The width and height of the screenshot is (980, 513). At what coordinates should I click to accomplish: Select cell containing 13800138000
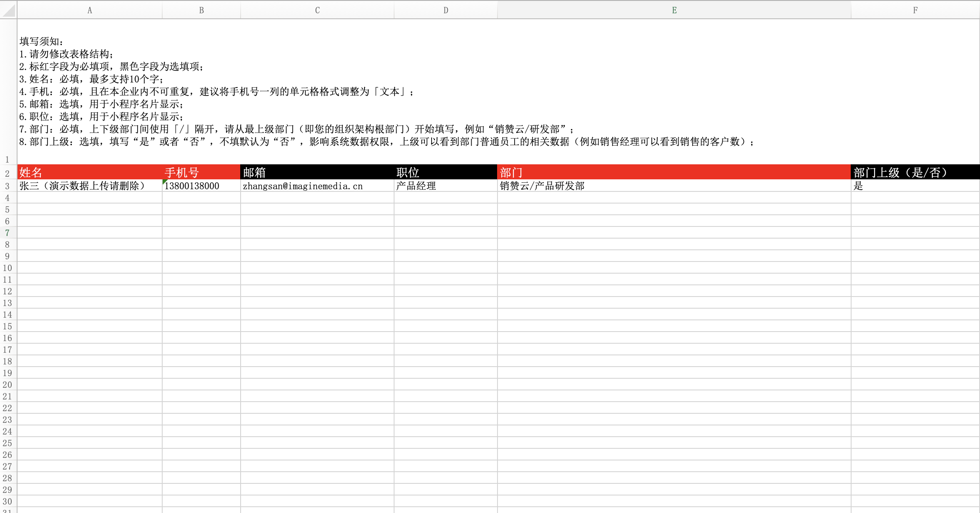pyautogui.click(x=201, y=186)
